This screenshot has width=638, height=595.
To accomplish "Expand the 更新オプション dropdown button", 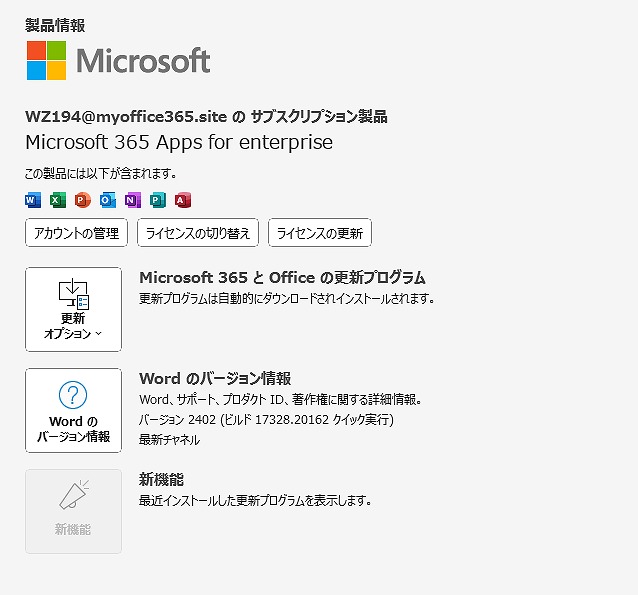I will (73, 309).
